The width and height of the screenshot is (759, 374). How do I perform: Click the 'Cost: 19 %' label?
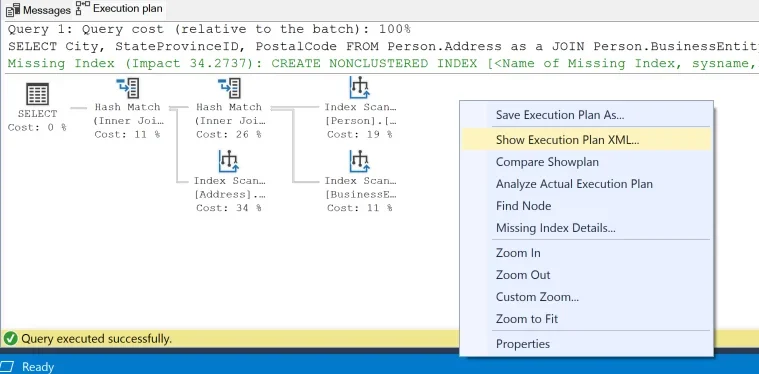point(360,135)
